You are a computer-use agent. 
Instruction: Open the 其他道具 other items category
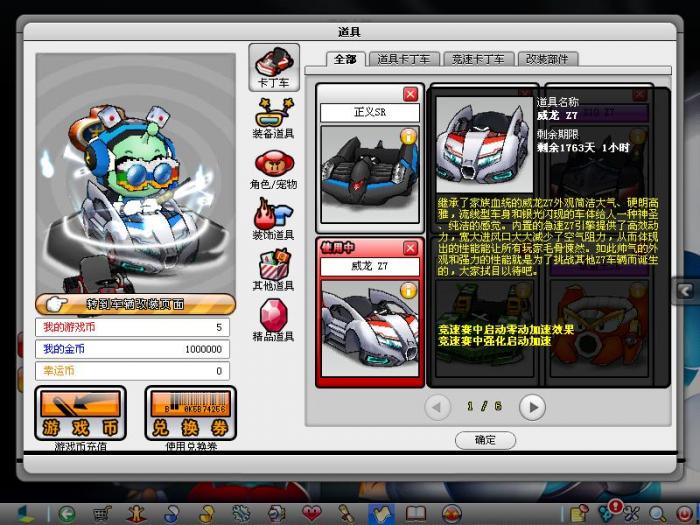[x=274, y=271]
